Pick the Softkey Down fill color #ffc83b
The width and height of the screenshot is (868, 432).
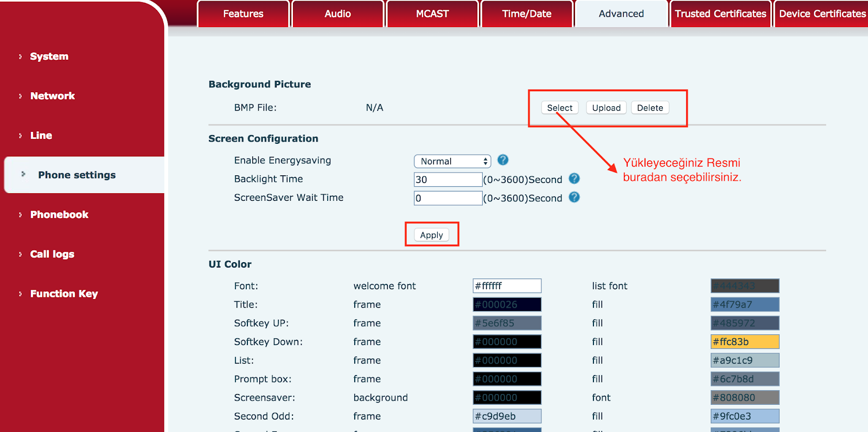click(745, 342)
